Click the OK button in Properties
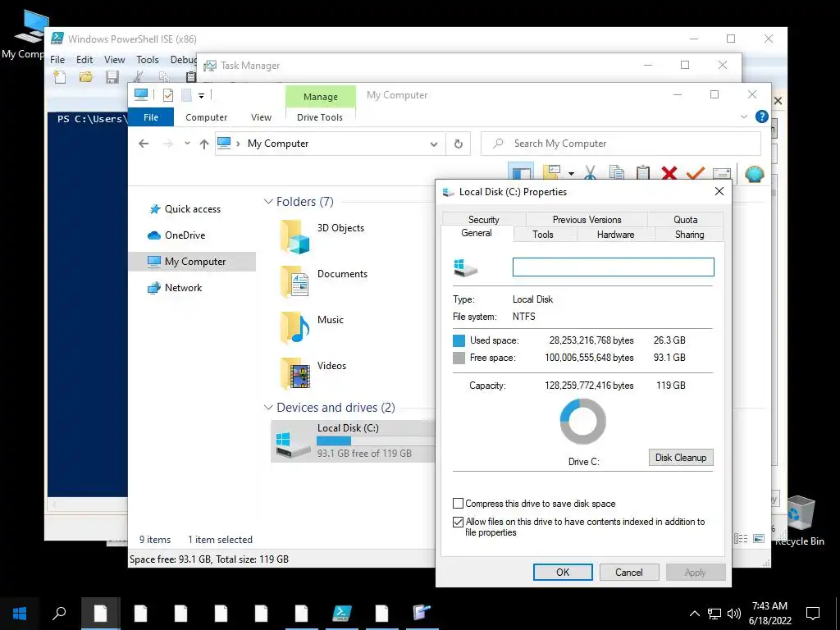The image size is (840, 630). pyautogui.click(x=563, y=572)
